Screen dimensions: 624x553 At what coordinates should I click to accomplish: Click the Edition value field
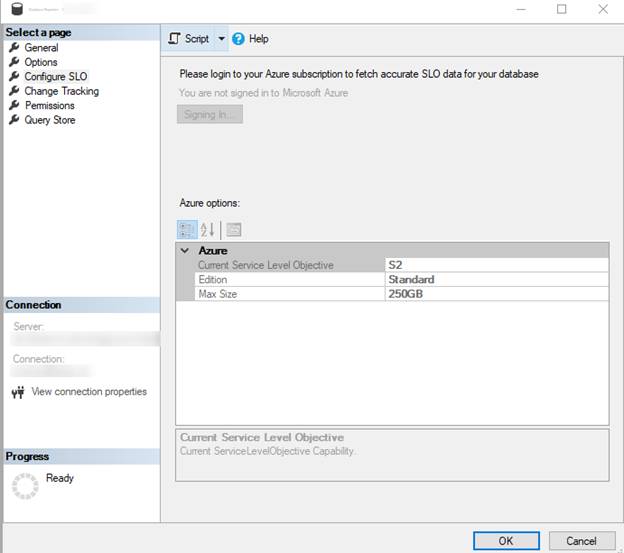pyautogui.click(x=496, y=280)
